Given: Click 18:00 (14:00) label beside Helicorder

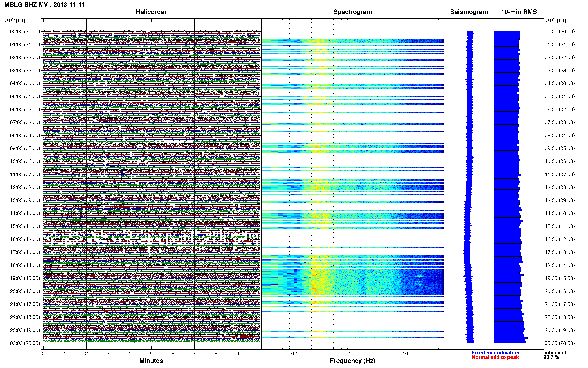Looking at the screenshot, I should (25, 265).
